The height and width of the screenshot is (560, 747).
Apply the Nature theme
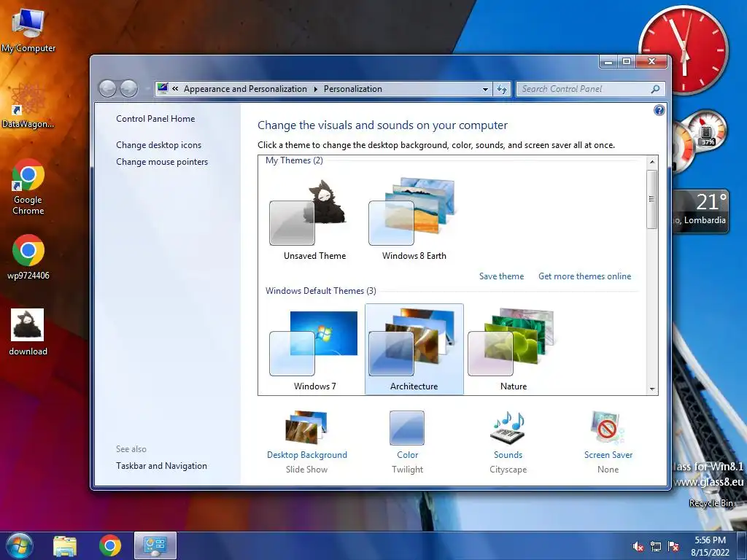coord(513,349)
